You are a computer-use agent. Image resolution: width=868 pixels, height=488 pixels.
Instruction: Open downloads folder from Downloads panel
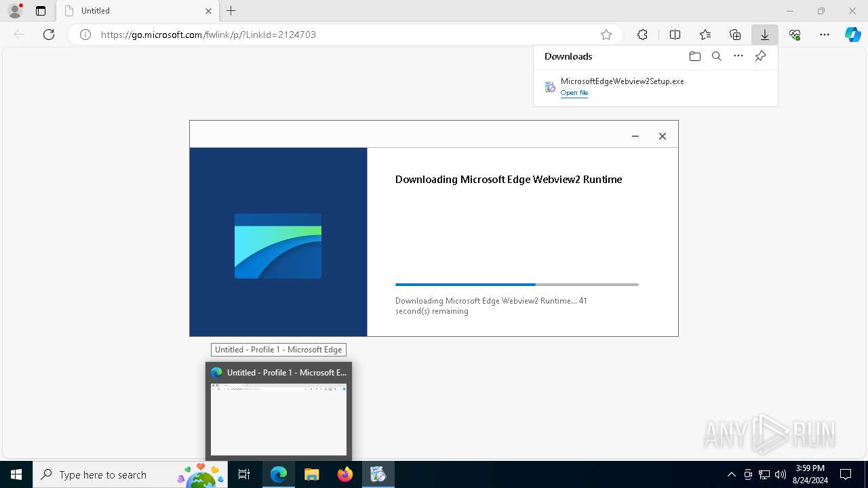(695, 56)
